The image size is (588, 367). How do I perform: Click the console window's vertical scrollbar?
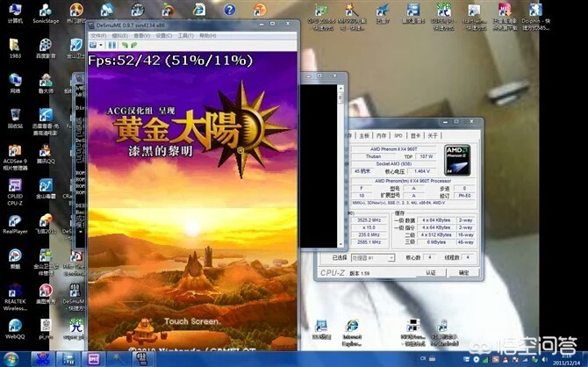[341, 166]
